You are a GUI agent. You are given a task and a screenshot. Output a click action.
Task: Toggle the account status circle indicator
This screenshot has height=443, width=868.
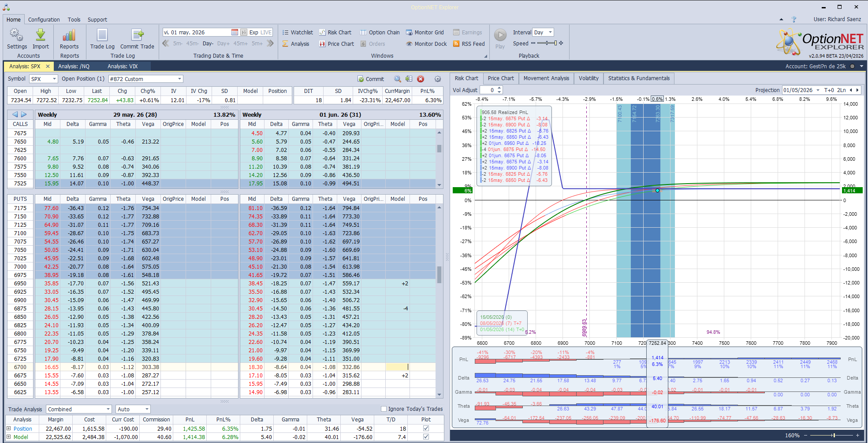[852, 66]
